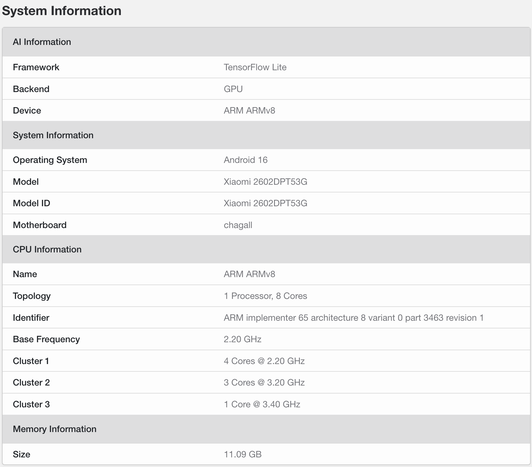Click the CPU Name ARM ARMv8 value
Image resolution: width=532 pixels, height=467 pixels.
(x=249, y=274)
